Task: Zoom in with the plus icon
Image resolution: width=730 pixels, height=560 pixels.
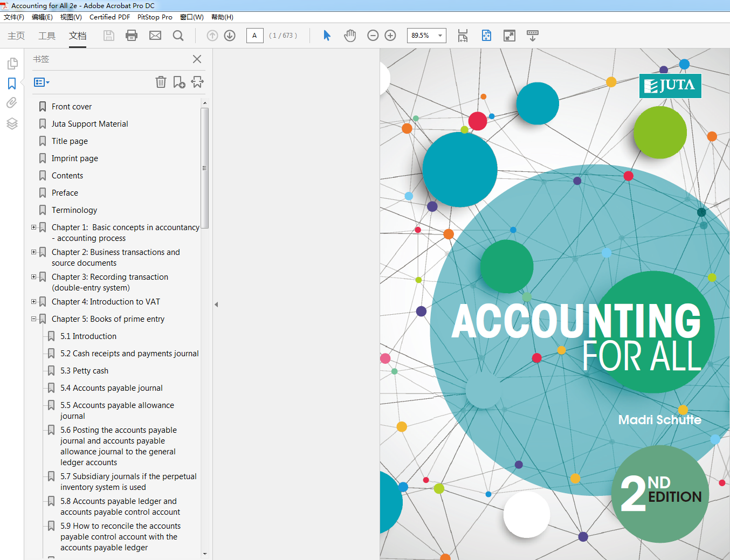Action: [390, 36]
